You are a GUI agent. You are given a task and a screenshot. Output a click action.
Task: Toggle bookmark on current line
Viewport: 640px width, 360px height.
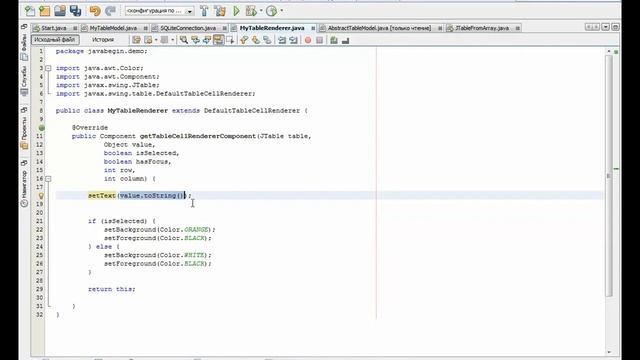[x=267, y=40]
